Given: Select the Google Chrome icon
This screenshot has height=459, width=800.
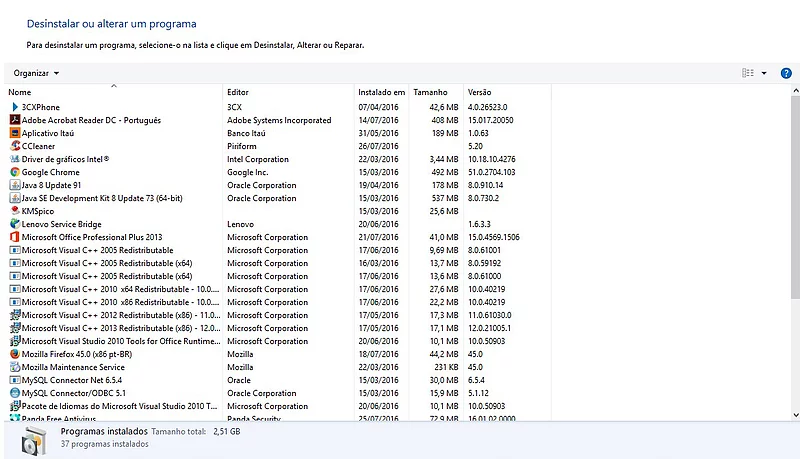Looking at the screenshot, I should point(15,172).
